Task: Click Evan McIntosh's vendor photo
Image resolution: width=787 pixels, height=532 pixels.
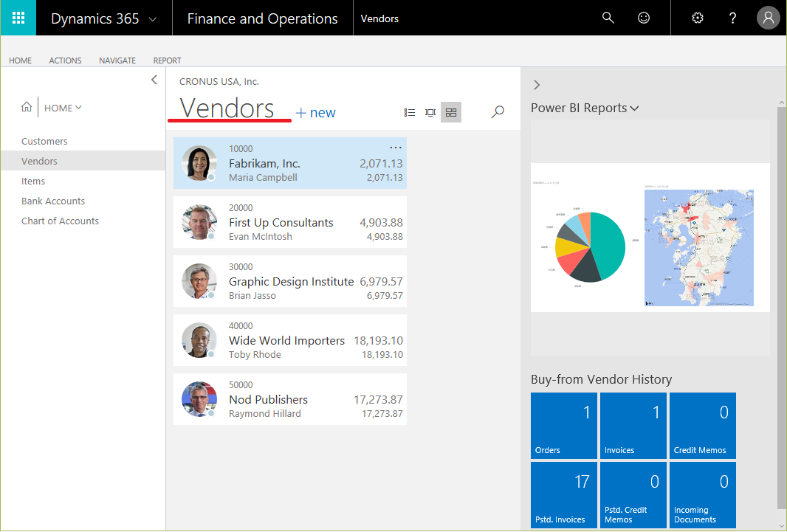Action: (x=199, y=222)
